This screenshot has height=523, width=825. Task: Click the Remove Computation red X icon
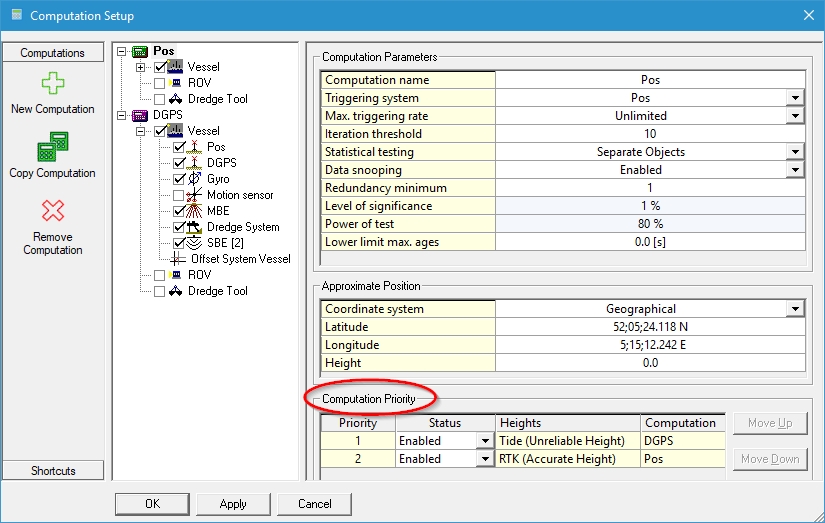[52, 211]
